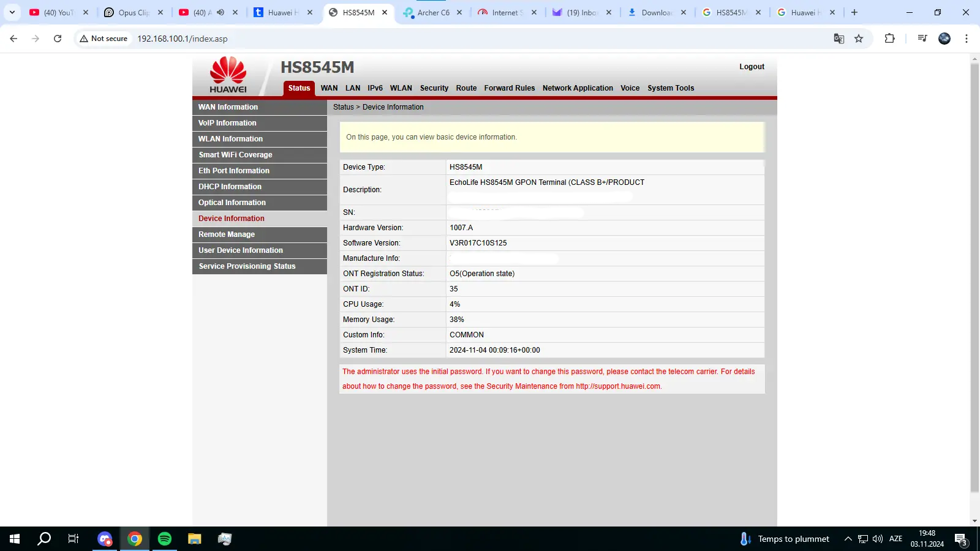This screenshot has height=551, width=980.
Task: Open Optical Information page
Action: [260, 203]
